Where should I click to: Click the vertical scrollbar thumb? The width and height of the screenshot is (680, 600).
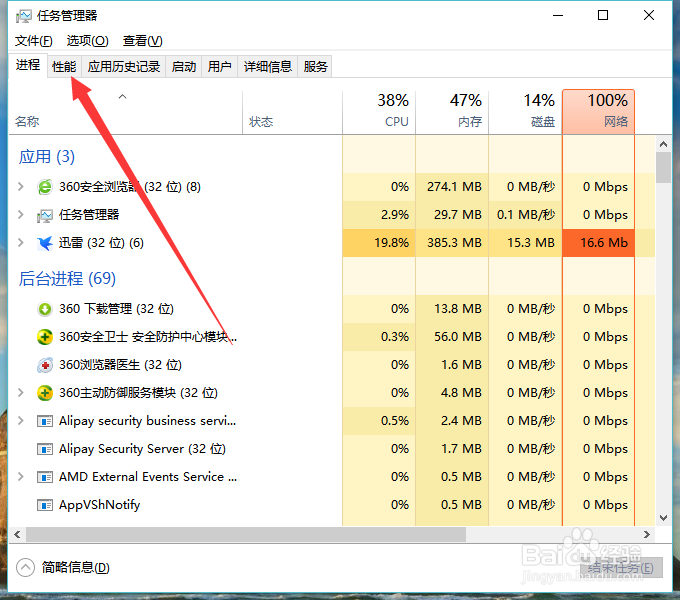663,167
